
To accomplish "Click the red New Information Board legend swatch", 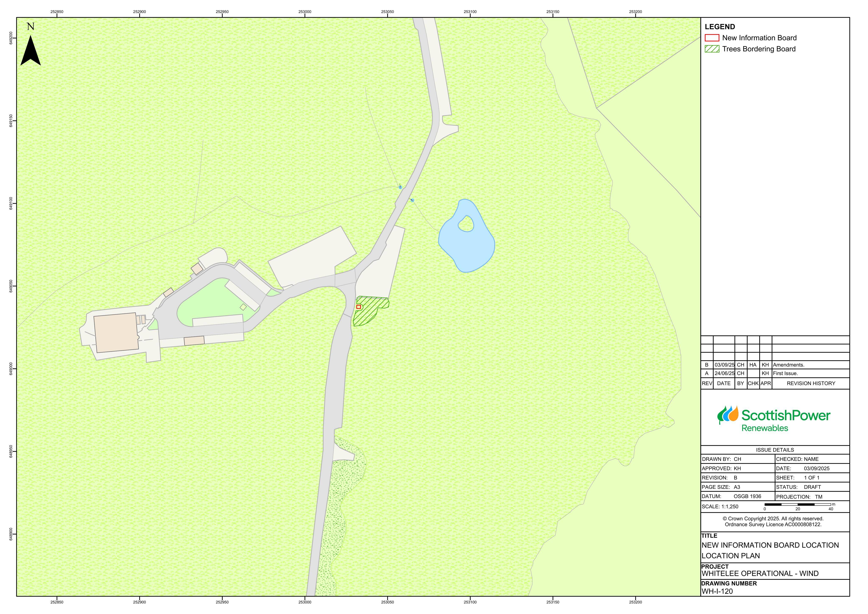I will point(712,38).
